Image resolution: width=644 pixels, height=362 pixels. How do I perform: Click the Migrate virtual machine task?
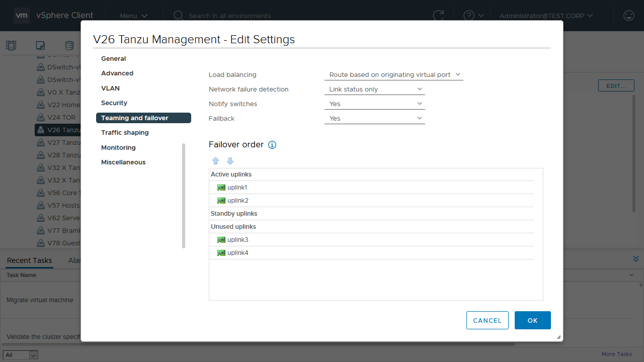tap(40, 300)
